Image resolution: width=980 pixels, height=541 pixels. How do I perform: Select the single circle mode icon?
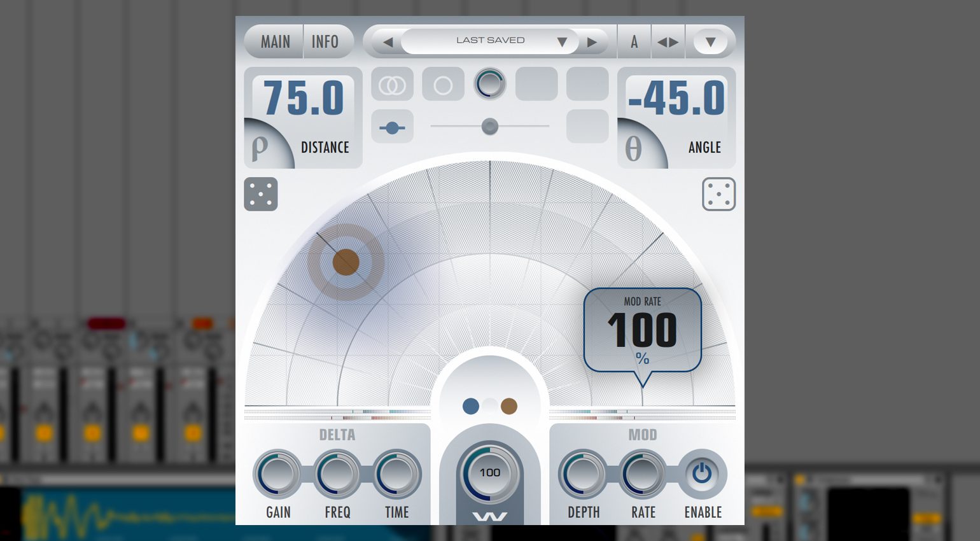point(443,85)
